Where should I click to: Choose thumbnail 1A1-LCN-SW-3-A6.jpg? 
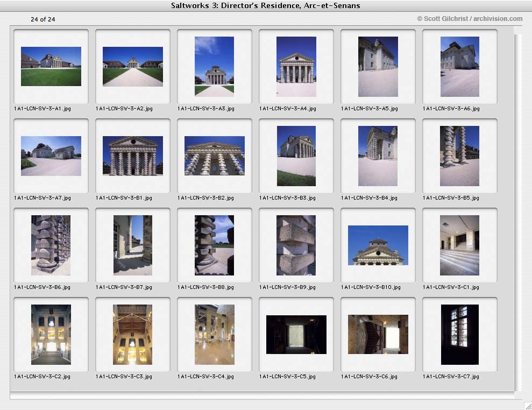pyautogui.click(x=460, y=67)
